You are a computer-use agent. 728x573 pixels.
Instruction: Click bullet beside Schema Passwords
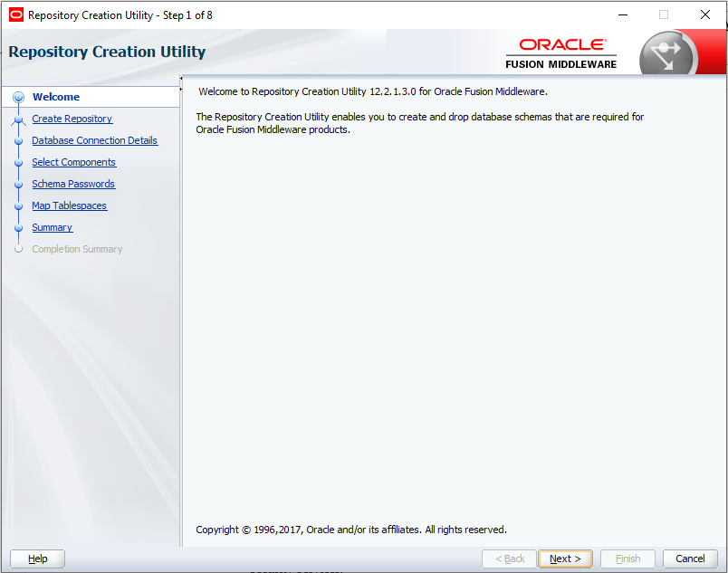click(x=19, y=185)
